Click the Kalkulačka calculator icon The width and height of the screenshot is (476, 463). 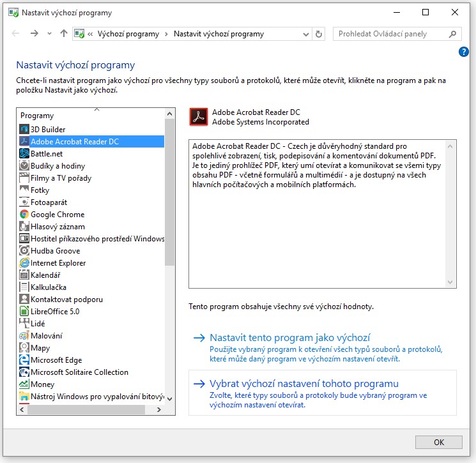point(24,287)
